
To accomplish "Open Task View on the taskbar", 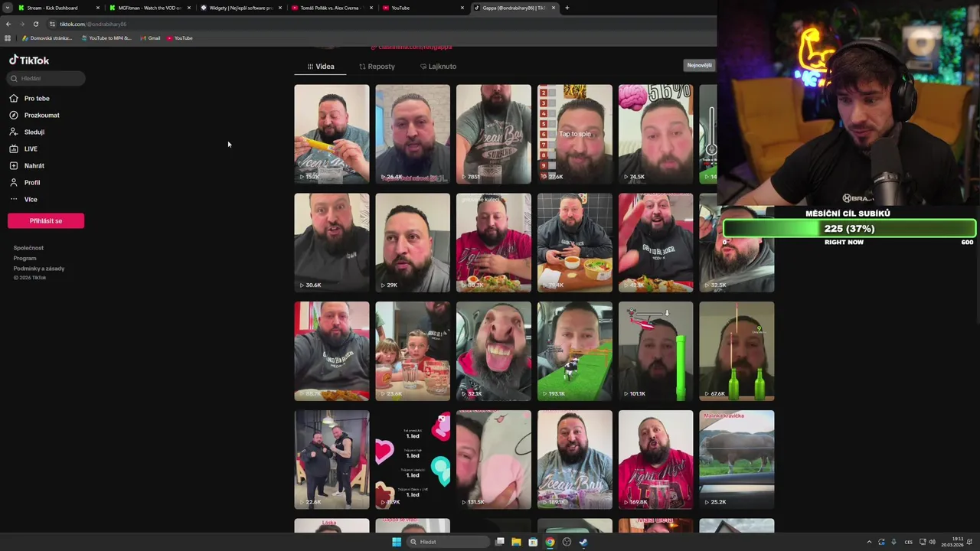I will [500, 542].
